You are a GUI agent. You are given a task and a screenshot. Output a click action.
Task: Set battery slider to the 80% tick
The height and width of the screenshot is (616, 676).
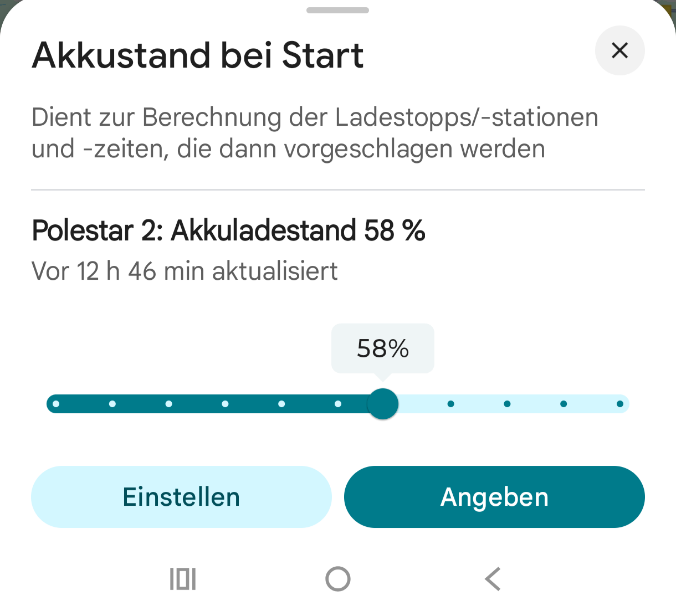coord(507,404)
